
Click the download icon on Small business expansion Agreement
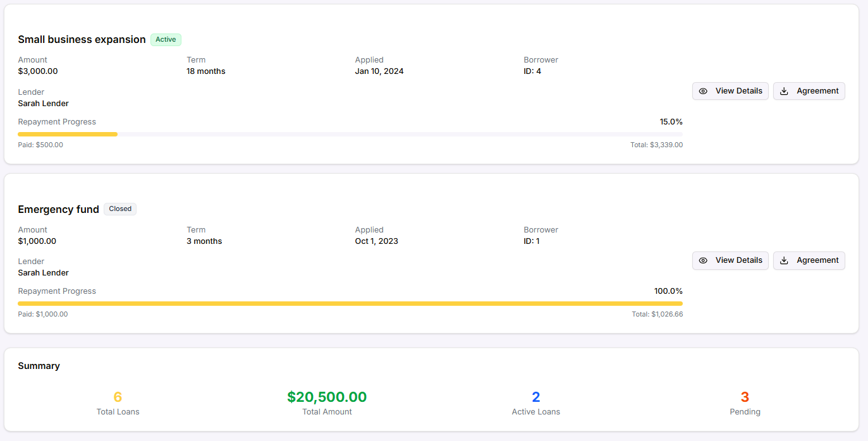pos(784,91)
